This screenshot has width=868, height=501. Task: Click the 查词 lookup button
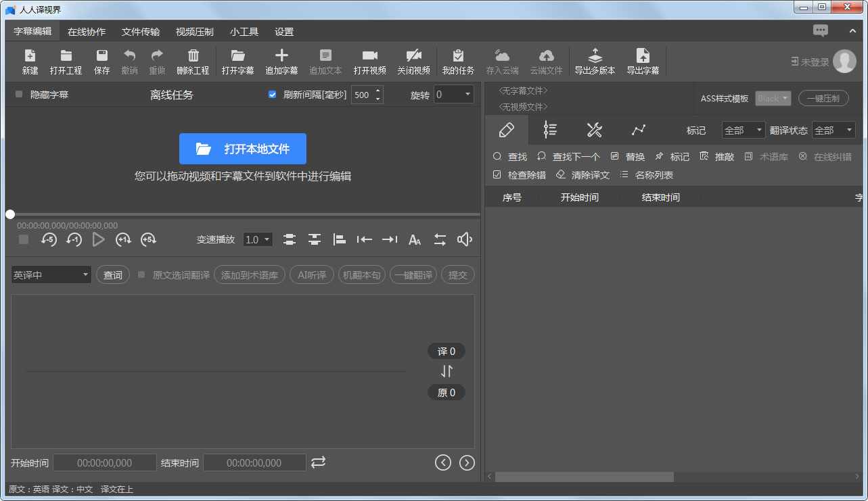point(113,275)
